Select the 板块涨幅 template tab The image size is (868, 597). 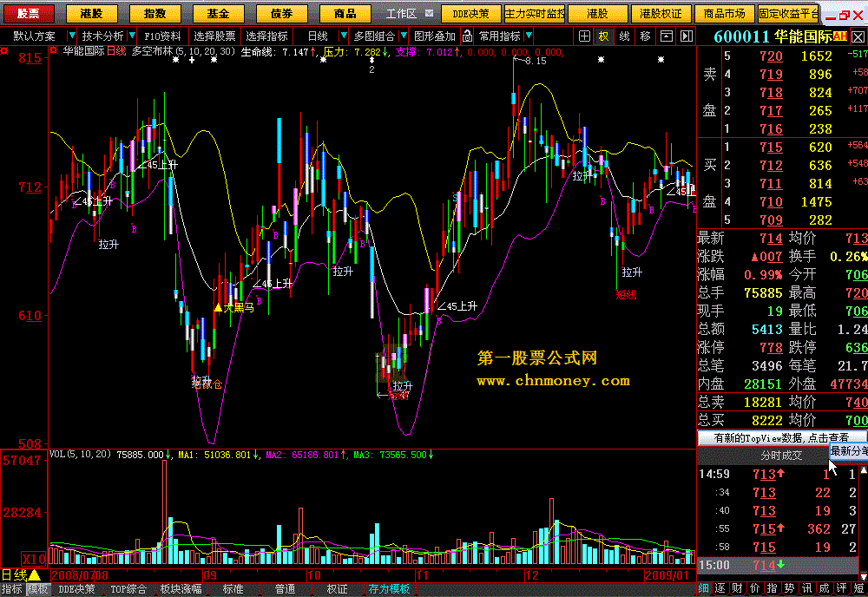tap(181, 589)
